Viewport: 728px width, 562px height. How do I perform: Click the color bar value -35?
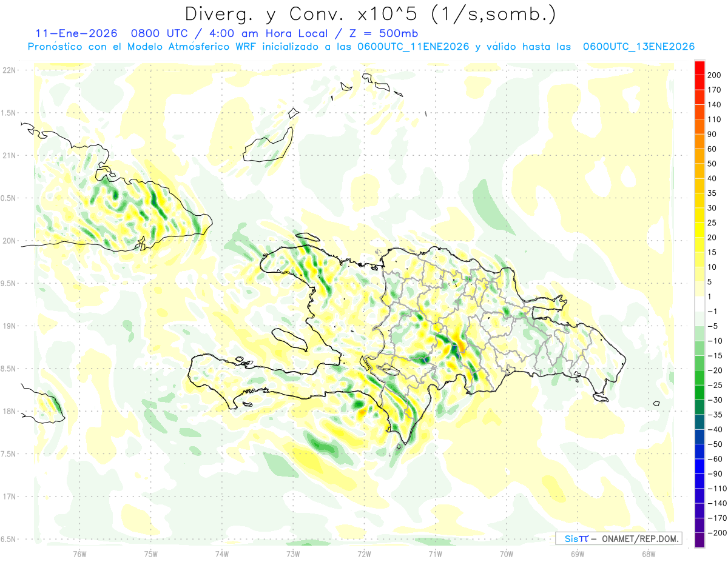[714, 415]
